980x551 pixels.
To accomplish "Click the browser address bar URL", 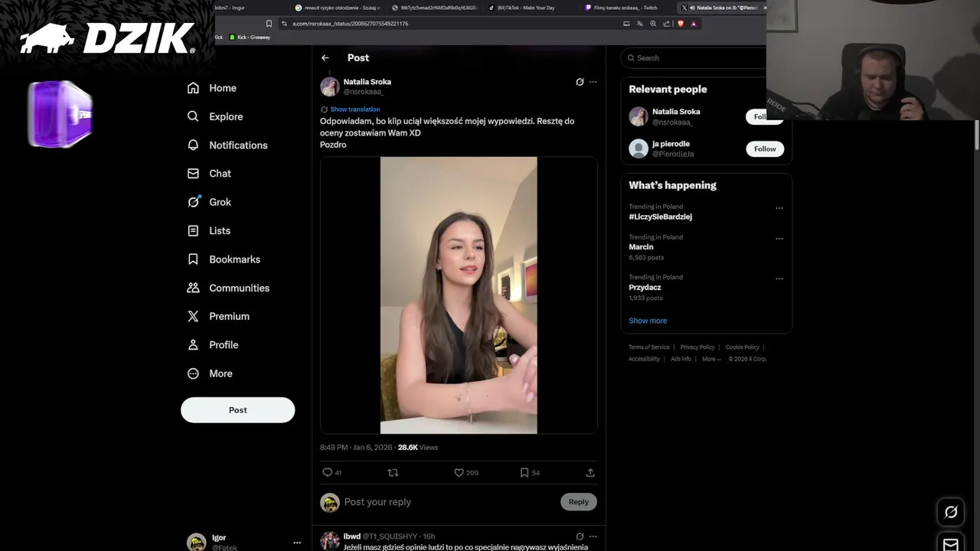I will (350, 24).
